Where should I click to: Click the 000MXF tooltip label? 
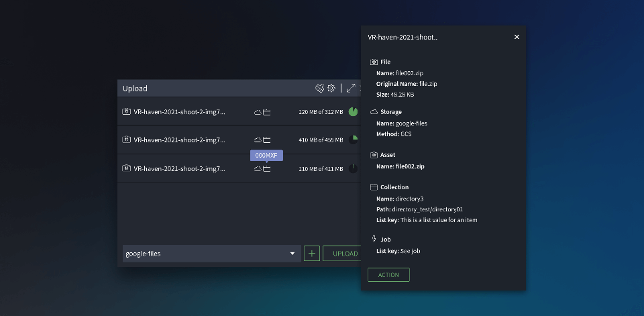pyautogui.click(x=266, y=156)
